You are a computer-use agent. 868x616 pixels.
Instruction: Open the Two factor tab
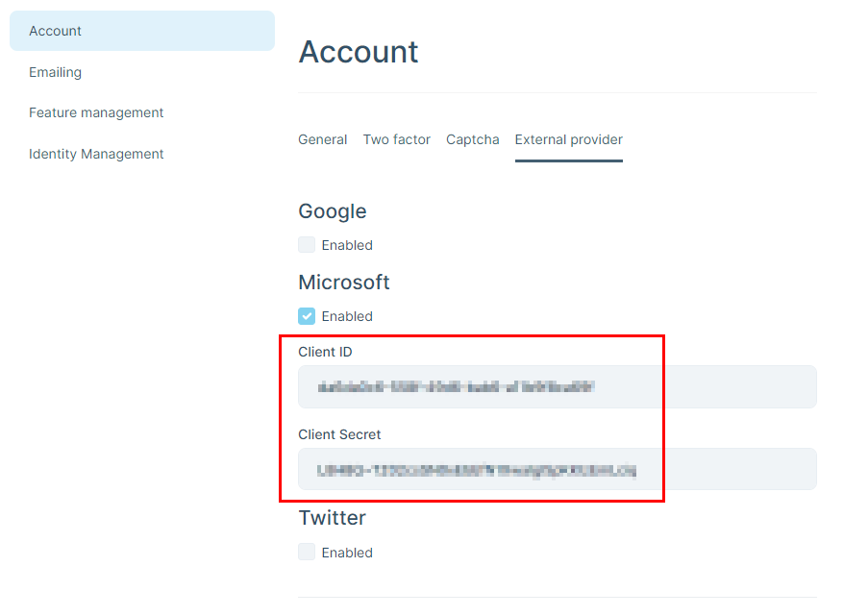(x=396, y=139)
